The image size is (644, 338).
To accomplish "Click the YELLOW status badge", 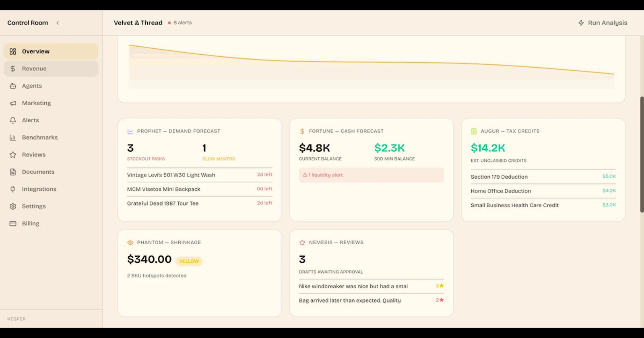I will tap(189, 261).
